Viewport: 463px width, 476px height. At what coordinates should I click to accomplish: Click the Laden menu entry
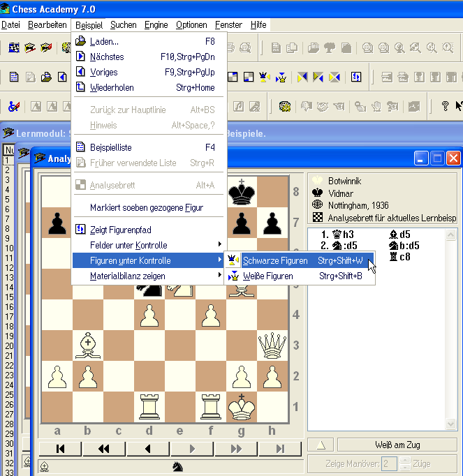point(105,41)
